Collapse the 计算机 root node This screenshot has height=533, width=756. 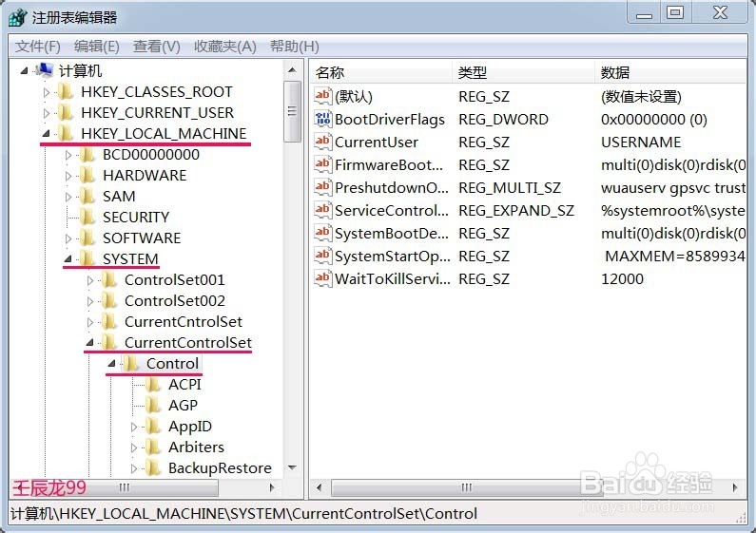[24, 71]
